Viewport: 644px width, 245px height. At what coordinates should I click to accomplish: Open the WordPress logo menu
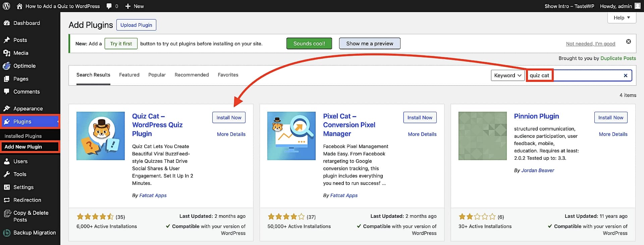pyautogui.click(x=6, y=6)
